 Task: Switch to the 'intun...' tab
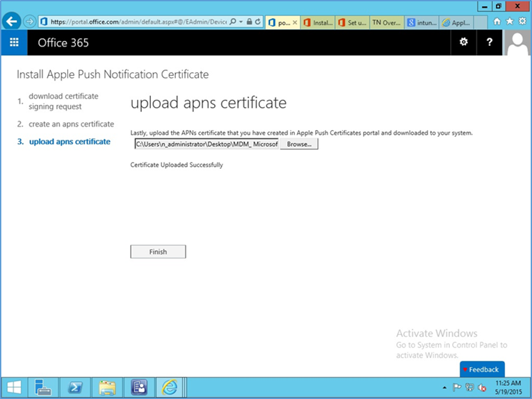(421, 23)
